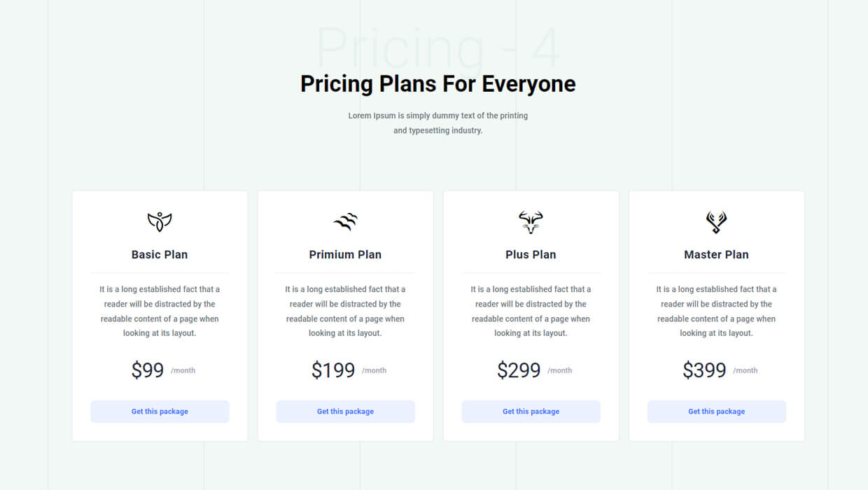
Task: Click the $299 price
Action: pyautogui.click(x=519, y=370)
